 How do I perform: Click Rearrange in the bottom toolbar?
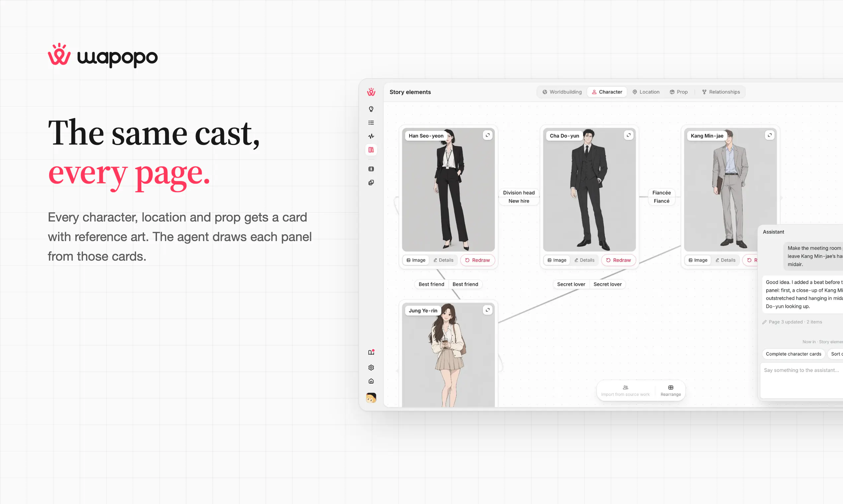670,391
